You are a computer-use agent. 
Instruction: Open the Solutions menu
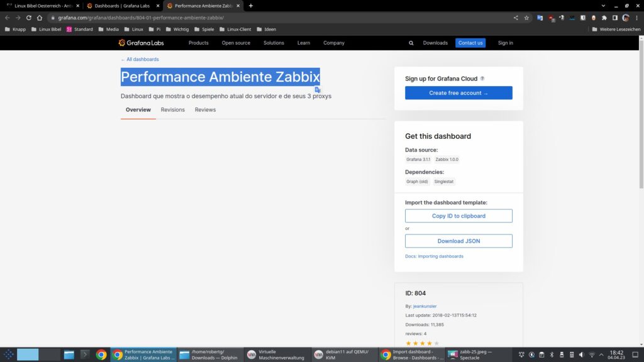point(274,43)
